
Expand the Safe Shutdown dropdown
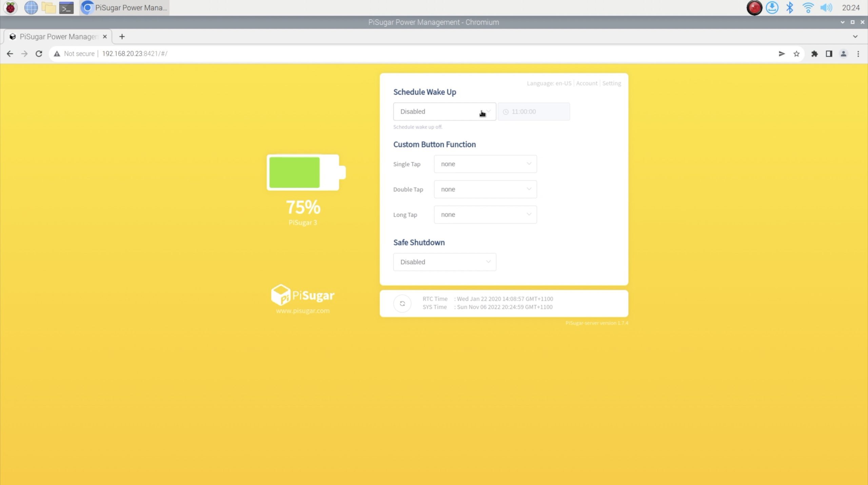(444, 262)
